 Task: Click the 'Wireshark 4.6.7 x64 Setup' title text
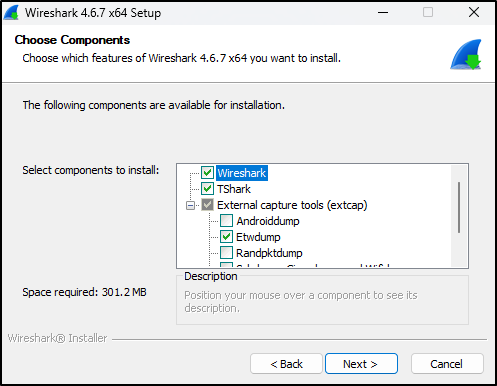tap(93, 13)
